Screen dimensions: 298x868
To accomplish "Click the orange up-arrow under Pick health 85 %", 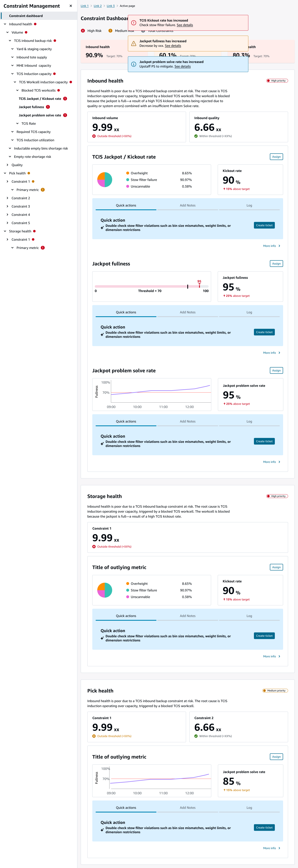I will [224, 790].
